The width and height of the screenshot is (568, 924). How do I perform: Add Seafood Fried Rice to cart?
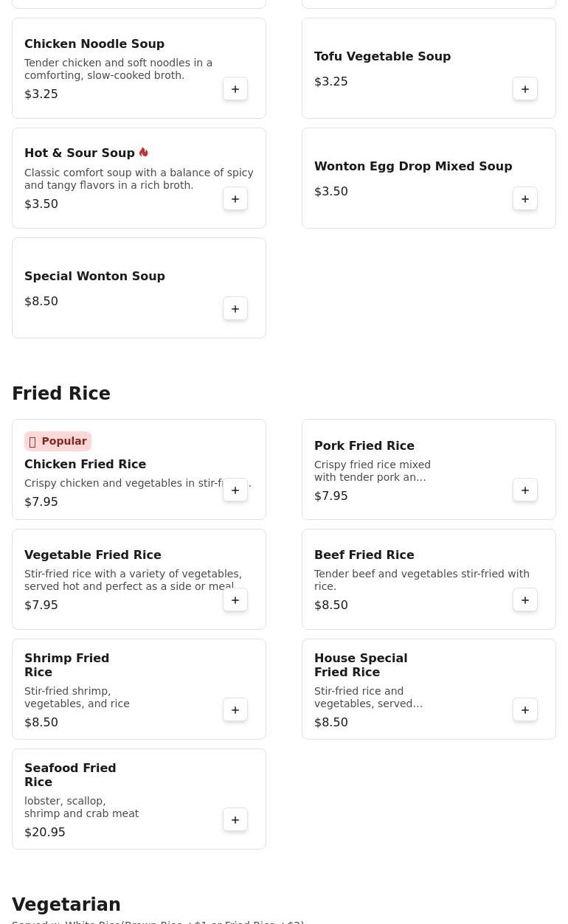[235, 820]
